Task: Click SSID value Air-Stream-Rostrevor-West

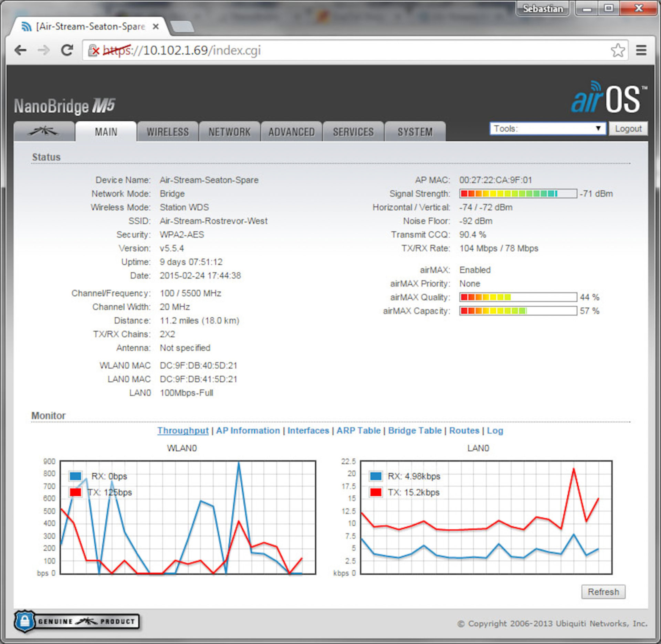Action: pyautogui.click(x=213, y=221)
